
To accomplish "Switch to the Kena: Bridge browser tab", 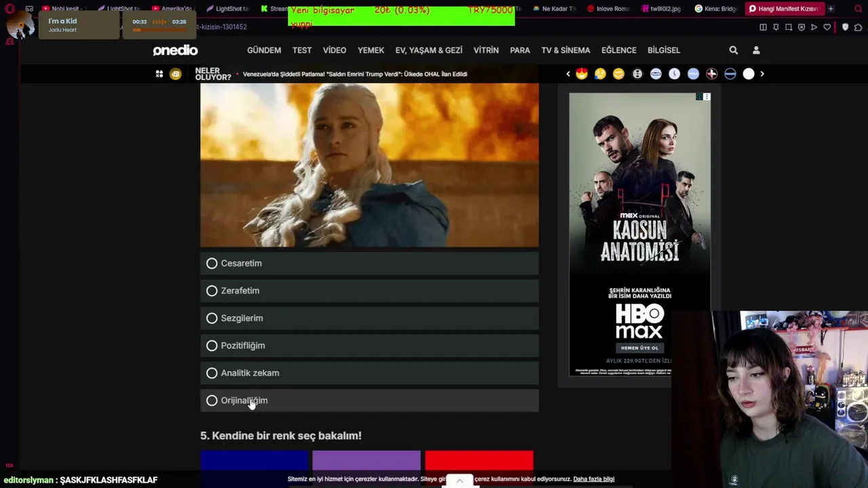I will pos(716,9).
